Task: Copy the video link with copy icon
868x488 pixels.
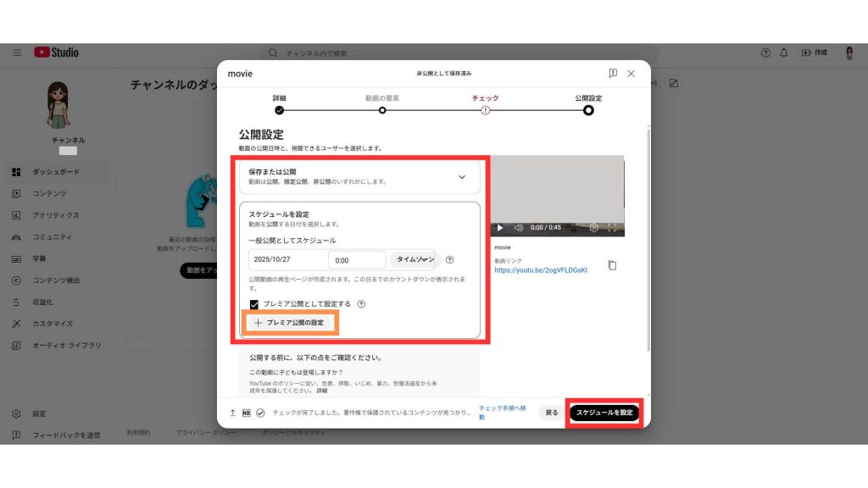Action: 612,265
